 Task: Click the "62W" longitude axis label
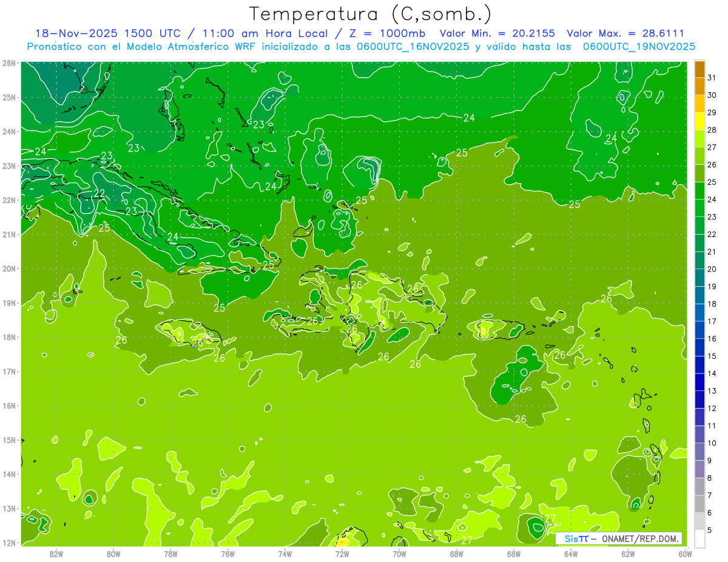point(628,554)
